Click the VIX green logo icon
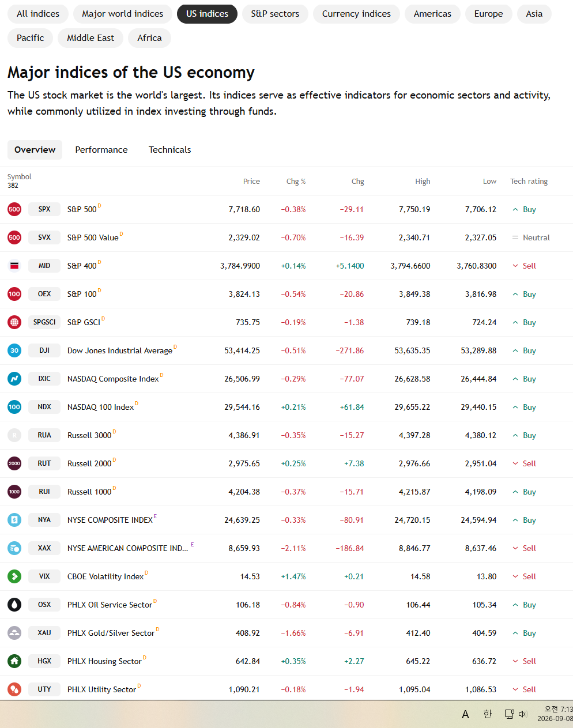The image size is (573, 728). coord(14,576)
